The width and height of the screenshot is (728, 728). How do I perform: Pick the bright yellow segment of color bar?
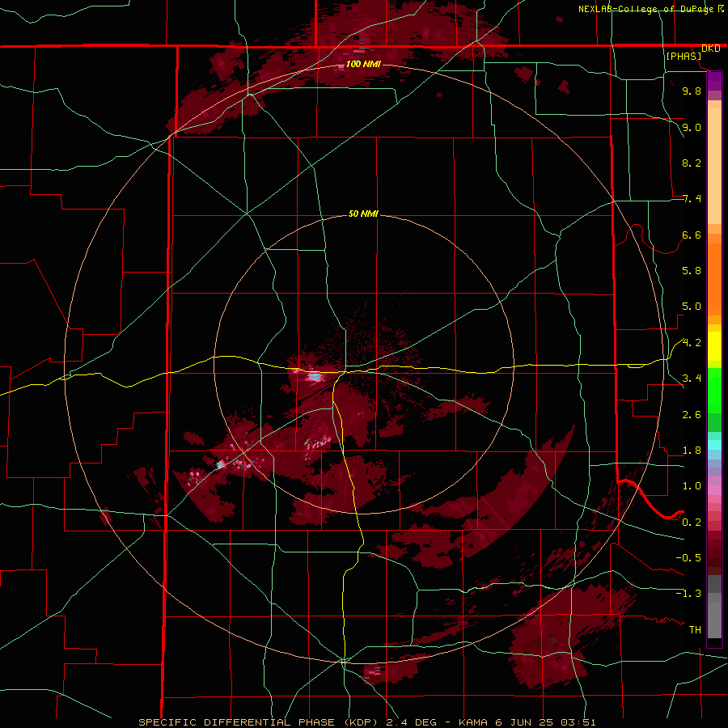[714, 346]
